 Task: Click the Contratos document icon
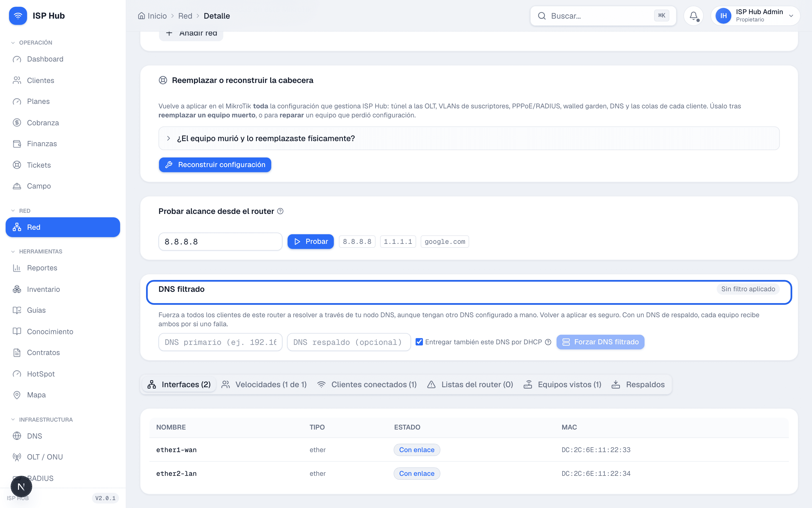click(17, 352)
